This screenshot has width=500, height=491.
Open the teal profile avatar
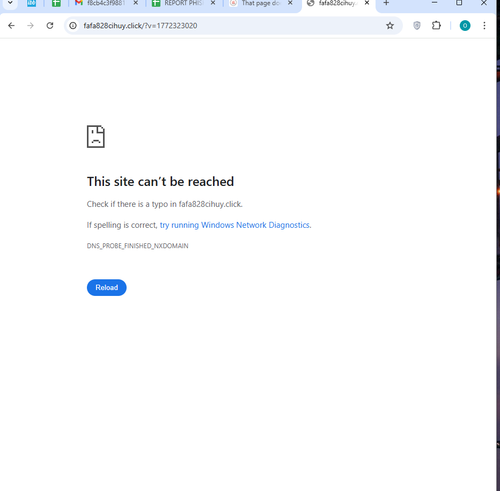pos(465,26)
